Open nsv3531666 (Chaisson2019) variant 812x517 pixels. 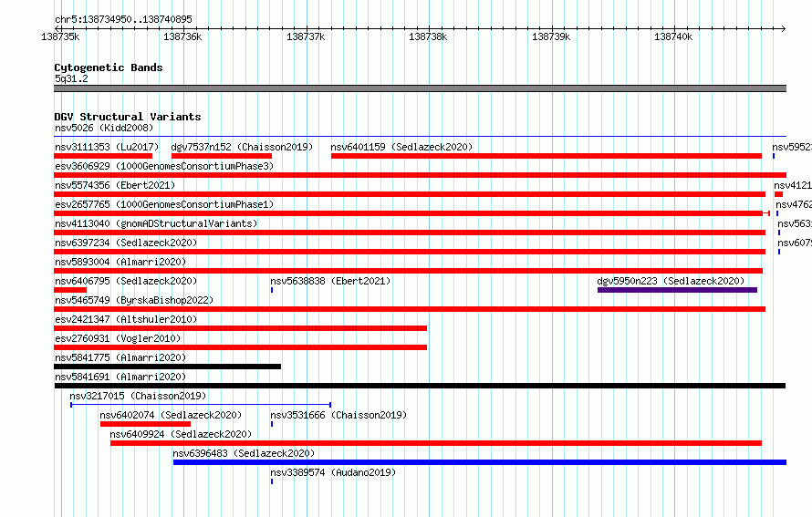click(272, 424)
